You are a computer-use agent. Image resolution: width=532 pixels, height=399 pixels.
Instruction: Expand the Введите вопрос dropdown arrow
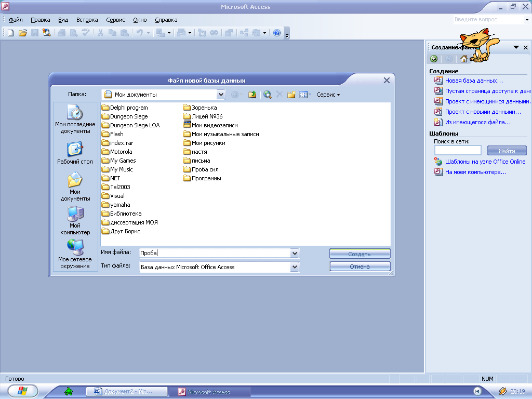click(x=527, y=20)
